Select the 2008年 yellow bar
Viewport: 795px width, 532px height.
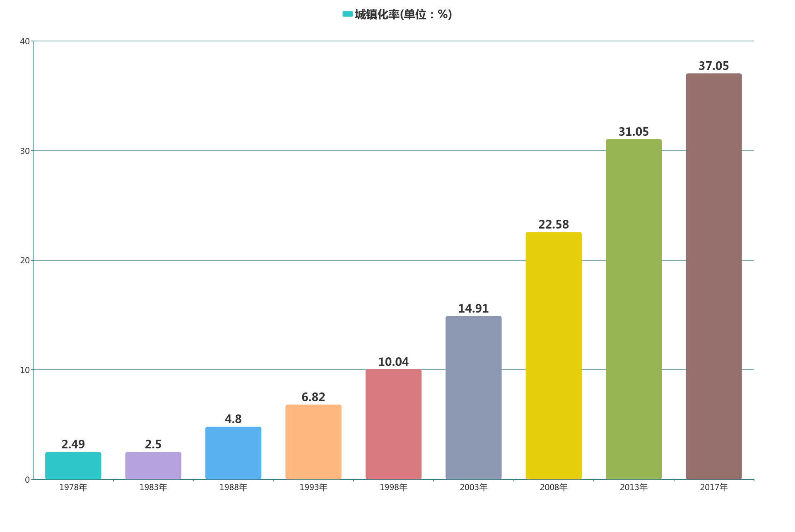tap(554, 356)
